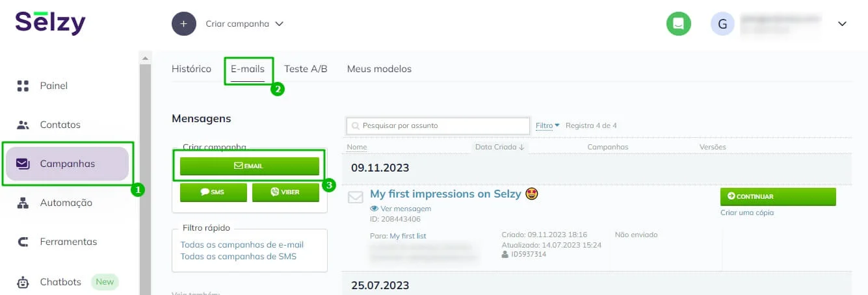868x295 pixels.
Task: Switch to the Meus modelos tab
Action: click(x=379, y=69)
